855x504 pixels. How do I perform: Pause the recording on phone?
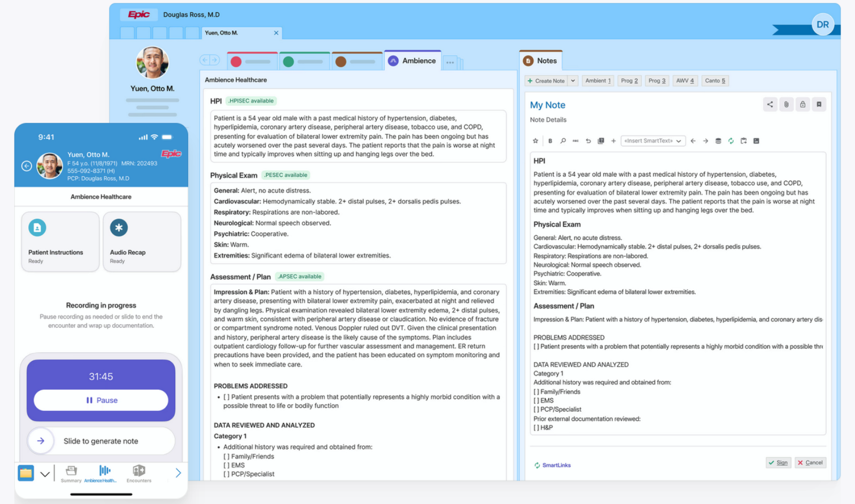(x=101, y=400)
